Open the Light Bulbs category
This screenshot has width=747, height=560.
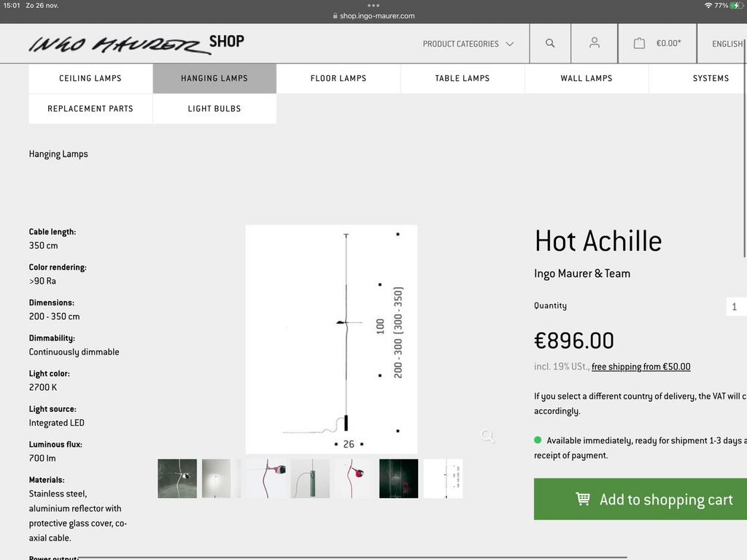click(214, 108)
